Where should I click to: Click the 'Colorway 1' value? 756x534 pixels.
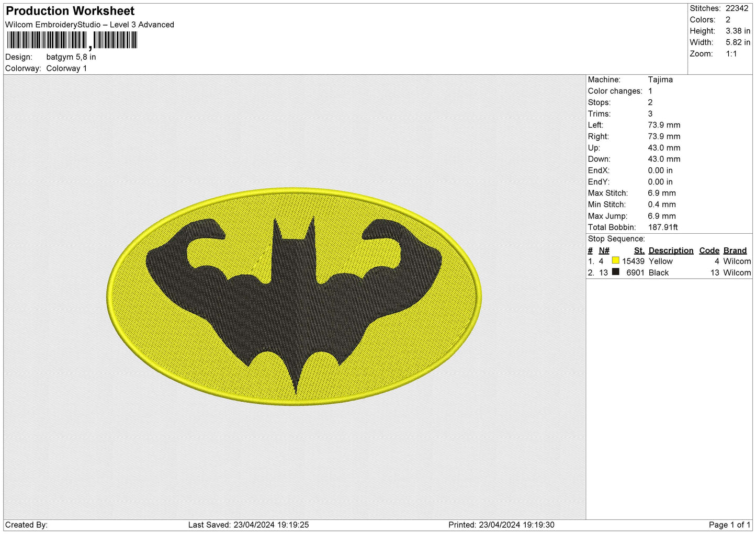tap(66, 69)
